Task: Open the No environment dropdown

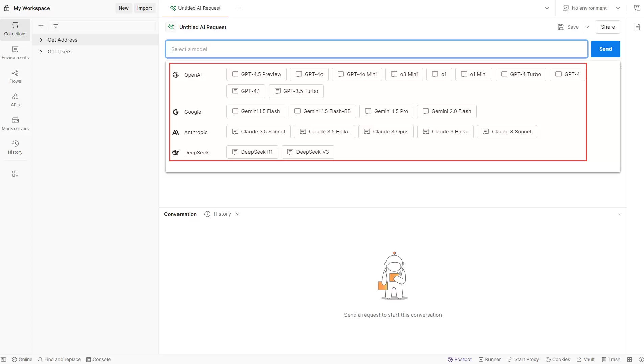Action: (x=591, y=8)
